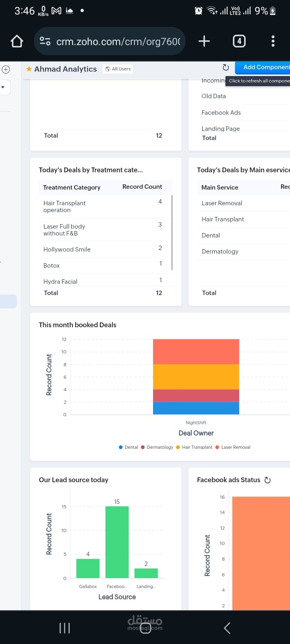Screen dimensions: 290x644
Task: Toggle the Dental legend item
Action: [128, 447]
